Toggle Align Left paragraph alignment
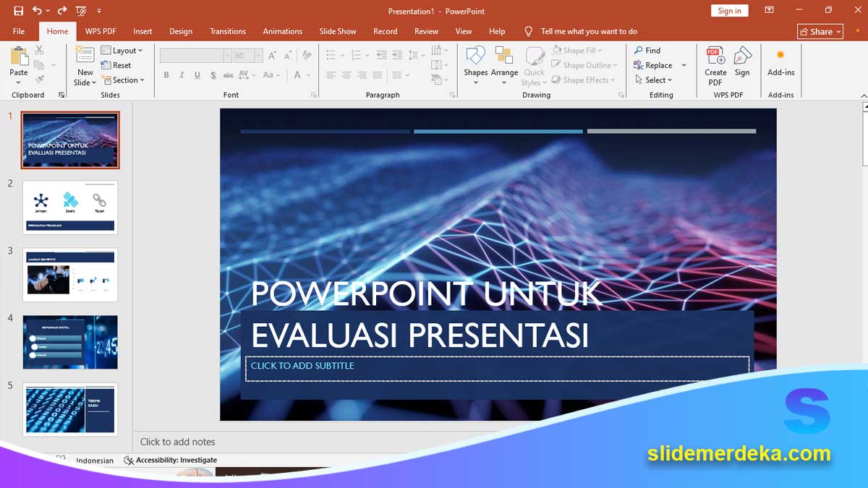 (x=331, y=75)
